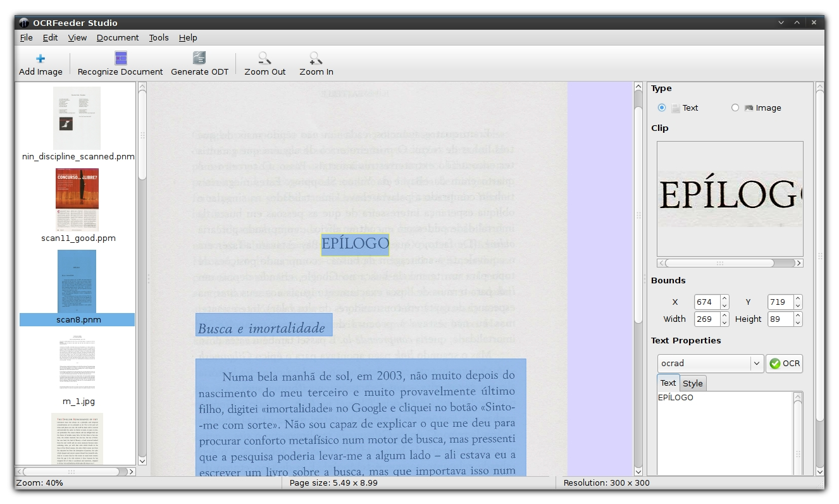Open the Document menu
Screen dimensions: 839x504
(118, 37)
